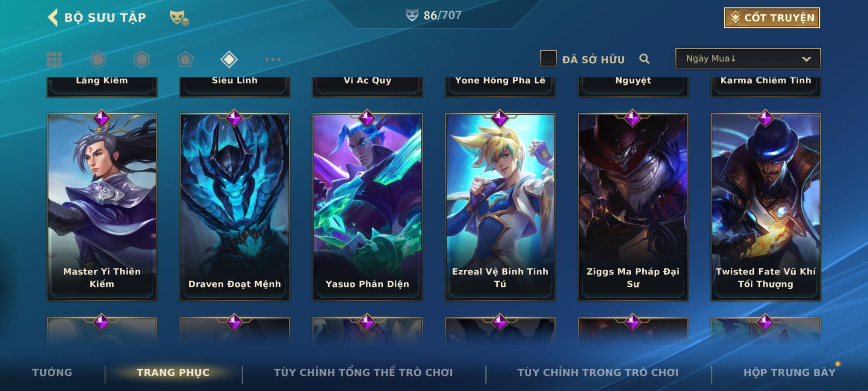This screenshot has width=868, height=391.
Task: Open the Hộp Trưng Bày tab
Action: point(790,373)
